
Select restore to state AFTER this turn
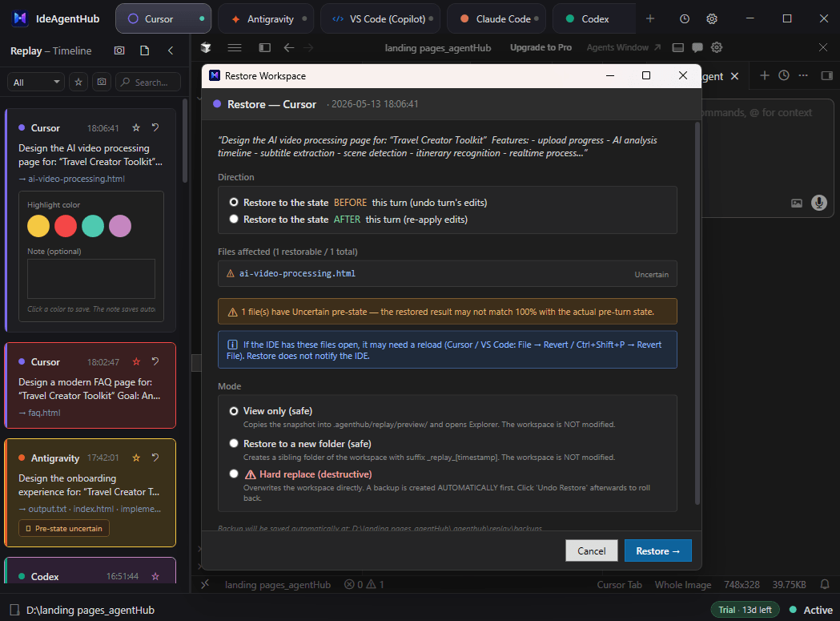tap(234, 219)
